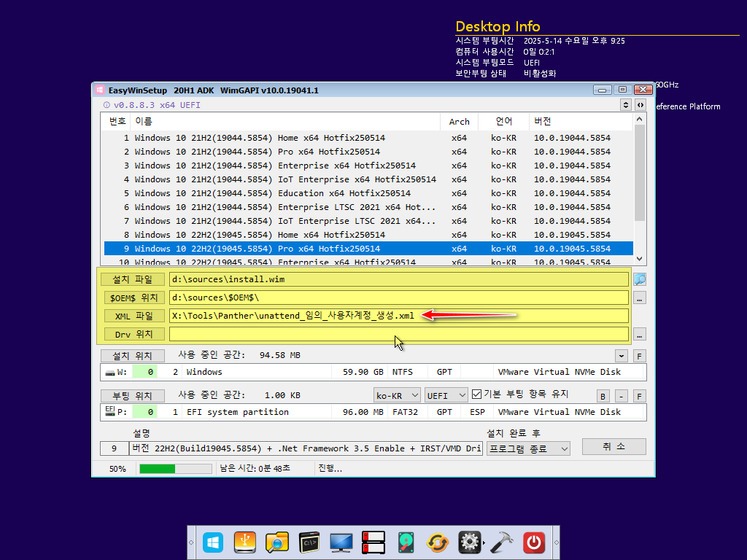The height and width of the screenshot is (560, 747).
Task: Click the $OEM$ path input field
Action: tap(399, 297)
